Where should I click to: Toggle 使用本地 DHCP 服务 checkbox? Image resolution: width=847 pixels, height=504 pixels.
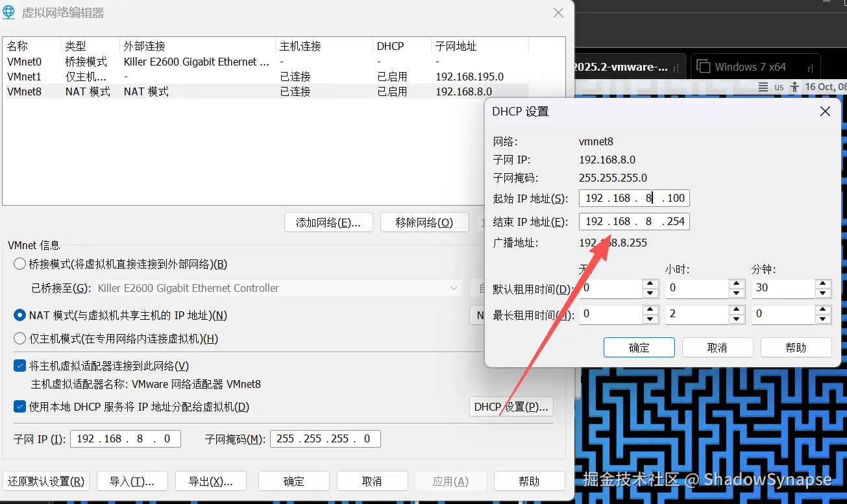point(20,407)
